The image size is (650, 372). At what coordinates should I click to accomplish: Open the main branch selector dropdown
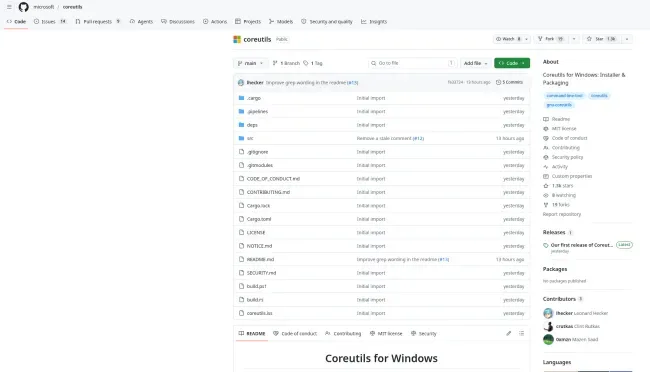pyautogui.click(x=250, y=63)
